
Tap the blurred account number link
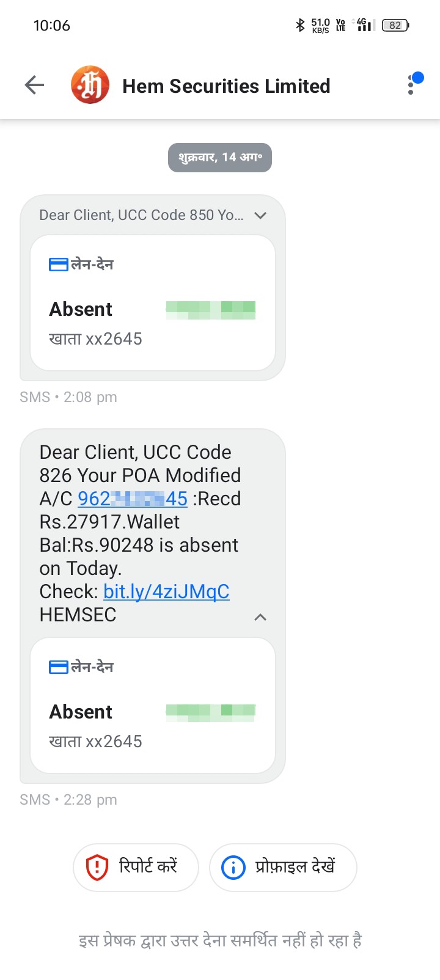pyautogui.click(x=133, y=499)
